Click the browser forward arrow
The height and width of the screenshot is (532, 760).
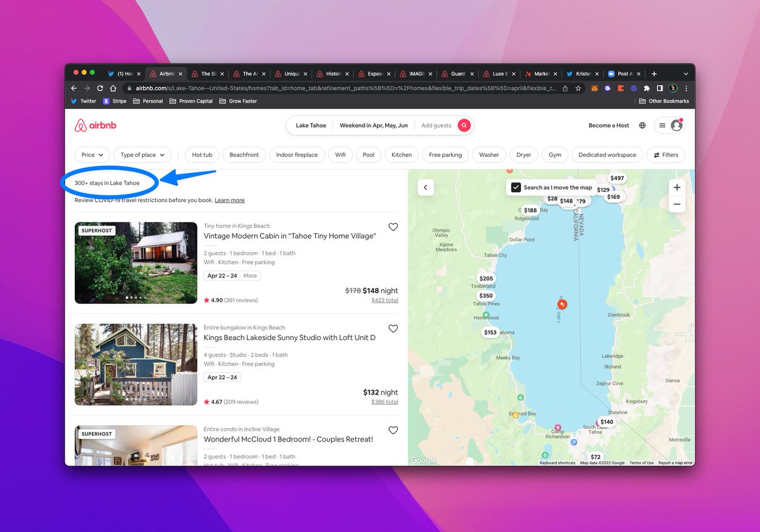click(87, 88)
